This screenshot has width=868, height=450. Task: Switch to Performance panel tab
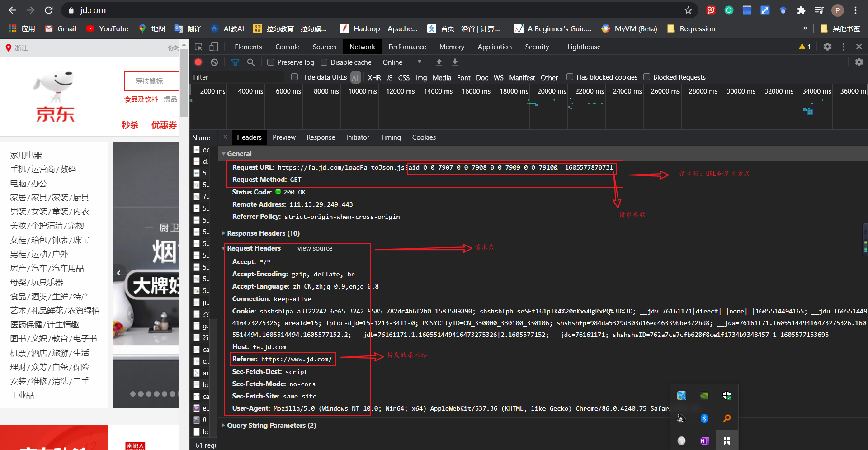click(407, 47)
